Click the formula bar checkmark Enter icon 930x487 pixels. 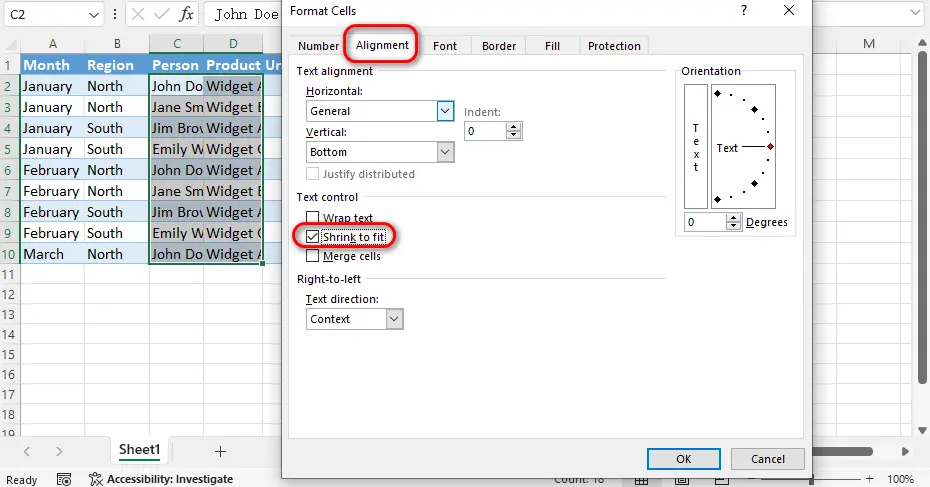(x=161, y=14)
